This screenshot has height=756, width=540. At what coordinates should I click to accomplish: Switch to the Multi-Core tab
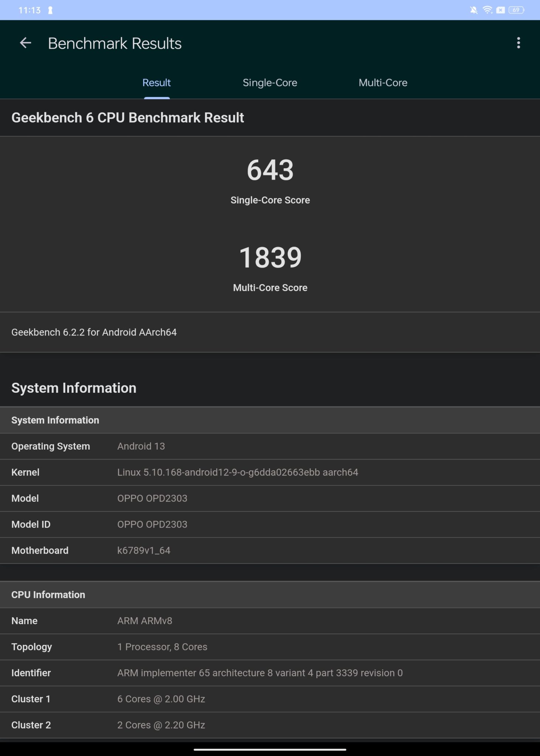coord(383,83)
